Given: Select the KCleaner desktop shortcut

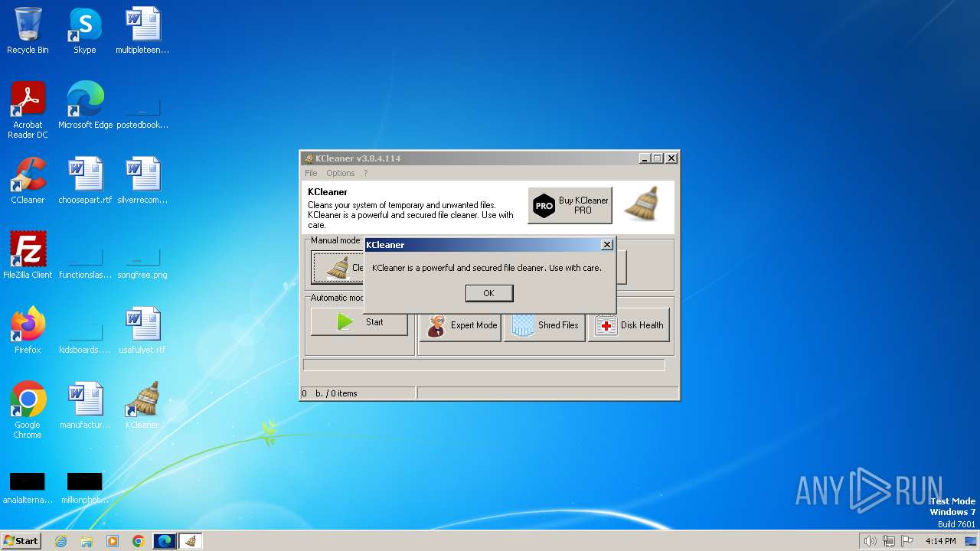Looking at the screenshot, I should click(x=142, y=406).
